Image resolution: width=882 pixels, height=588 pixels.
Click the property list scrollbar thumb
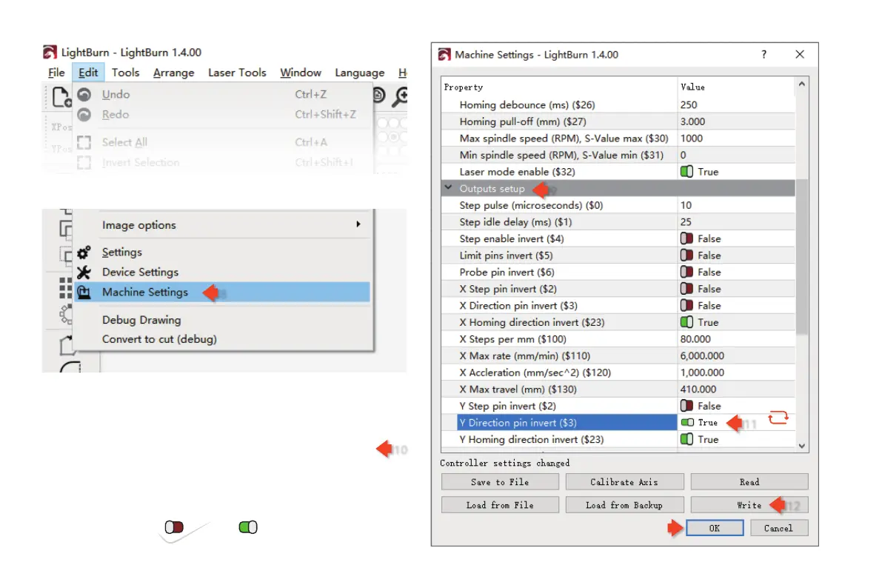[802, 256]
